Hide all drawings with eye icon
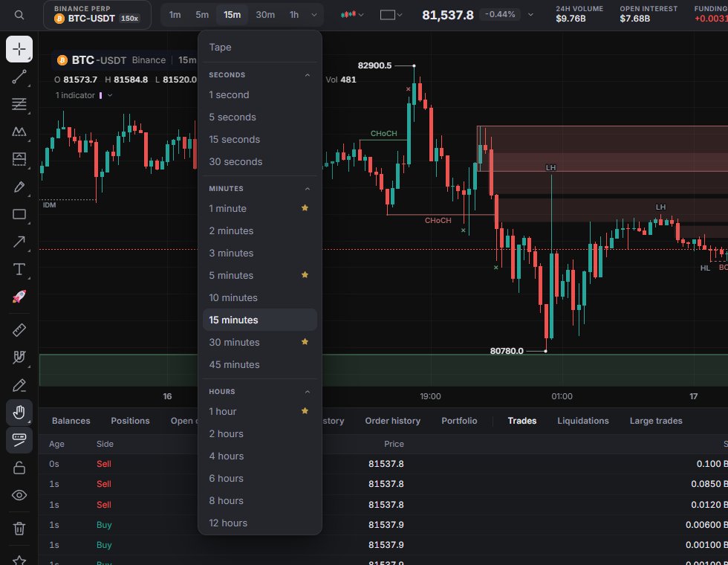This screenshot has width=728, height=565. coord(19,495)
